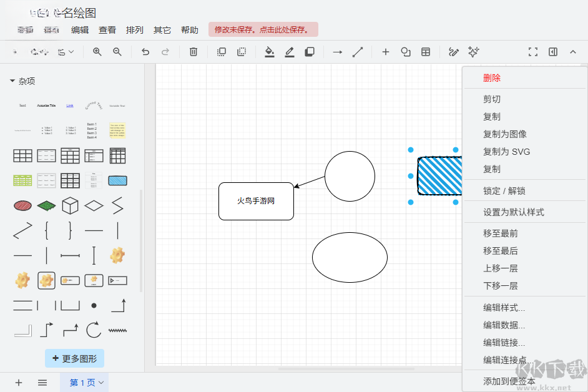Redo the last undone action

[x=165, y=52]
